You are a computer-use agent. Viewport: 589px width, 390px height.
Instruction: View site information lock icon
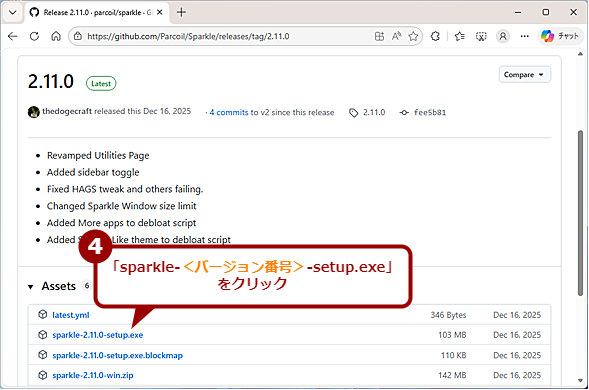pos(78,36)
